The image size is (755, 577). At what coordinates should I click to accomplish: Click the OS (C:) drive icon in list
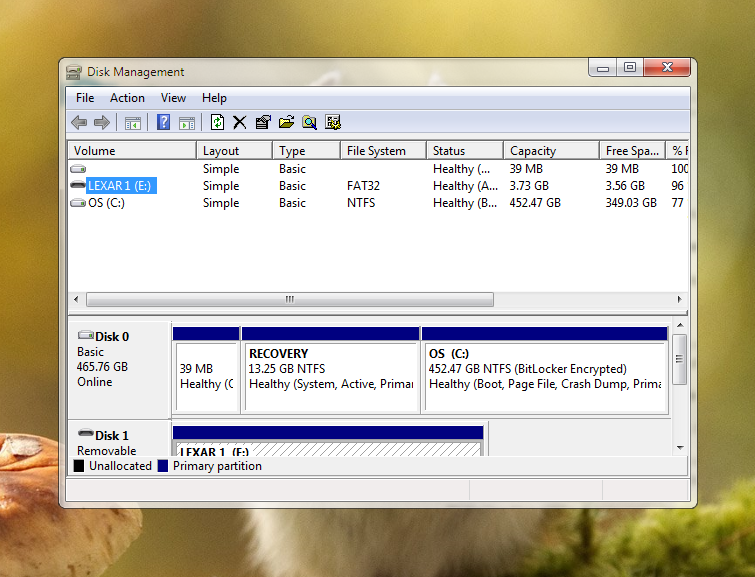(78, 203)
